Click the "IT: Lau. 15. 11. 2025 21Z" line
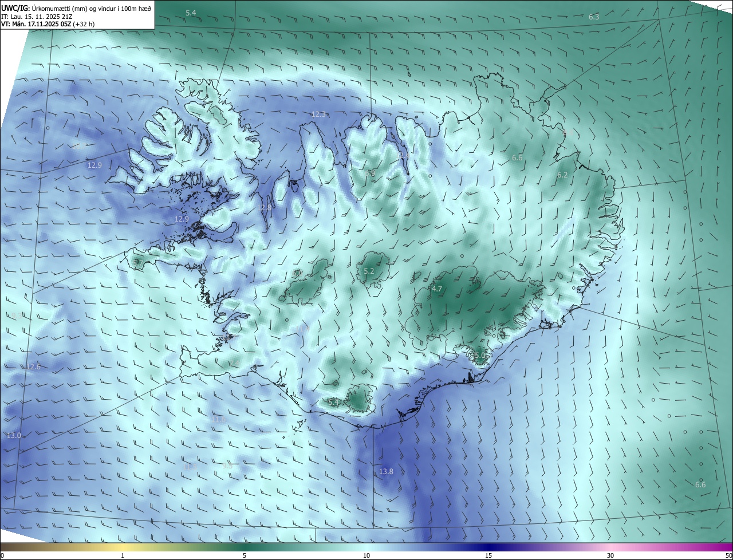Image resolution: width=733 pixels, height=560 pixels. pyautogui.click(x=37, y=17)
